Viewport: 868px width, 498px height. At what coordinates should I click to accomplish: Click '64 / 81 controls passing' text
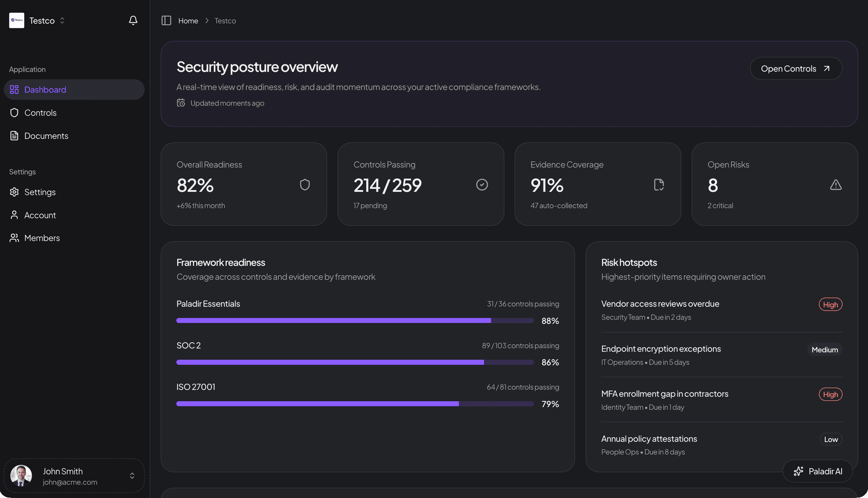[523, 387]
